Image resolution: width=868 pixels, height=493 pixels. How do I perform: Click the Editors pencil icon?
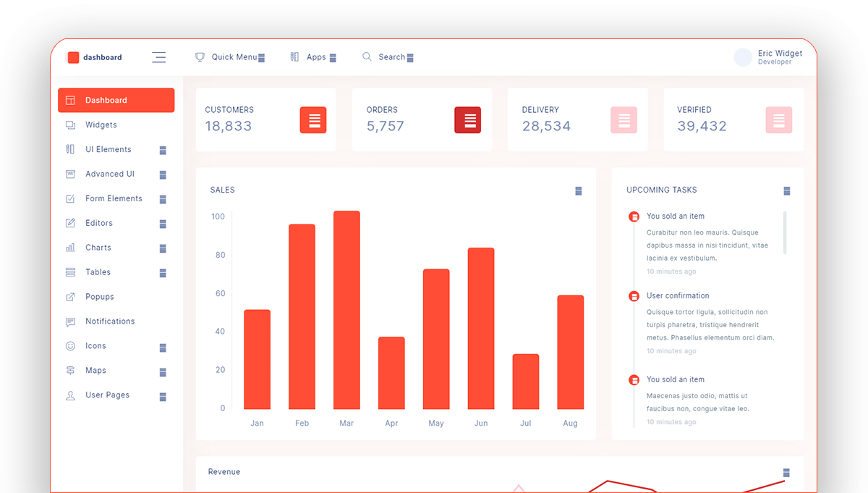pyautogui.click(x=70, y=223)
